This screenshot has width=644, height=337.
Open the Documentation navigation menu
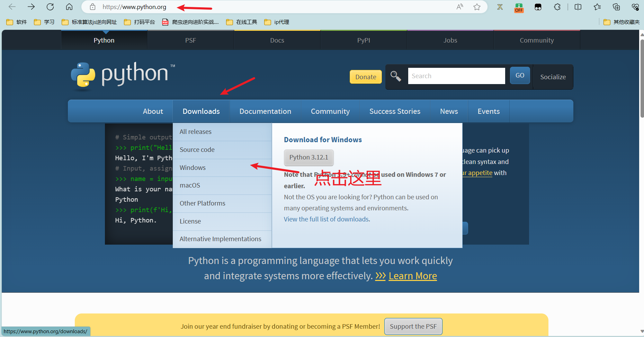(265, 111)
